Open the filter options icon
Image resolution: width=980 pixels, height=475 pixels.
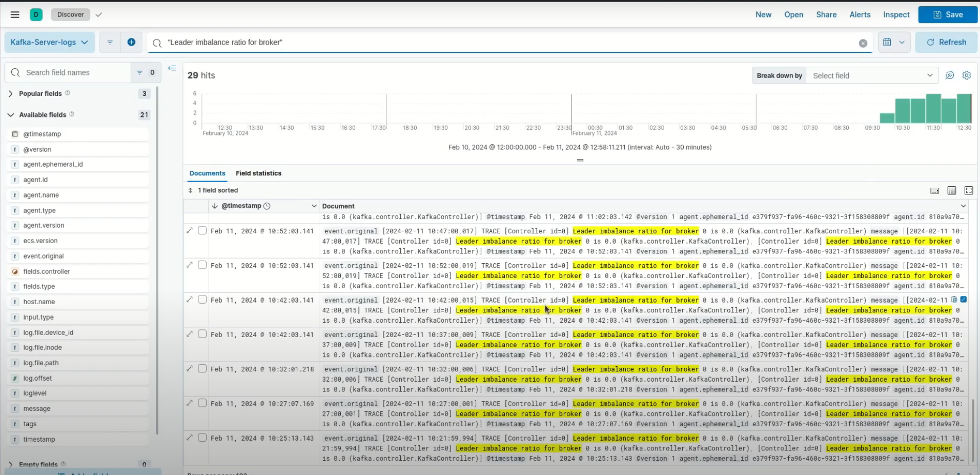pyautogui.click(x=110, y=42)
